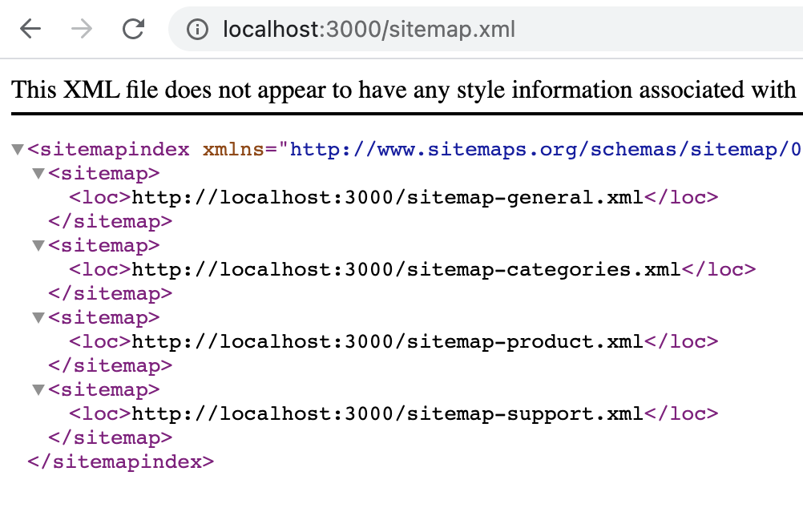Click the localhost:3000 text in address bar
Viewport: 803px width, 532px height.
[293, 28]
